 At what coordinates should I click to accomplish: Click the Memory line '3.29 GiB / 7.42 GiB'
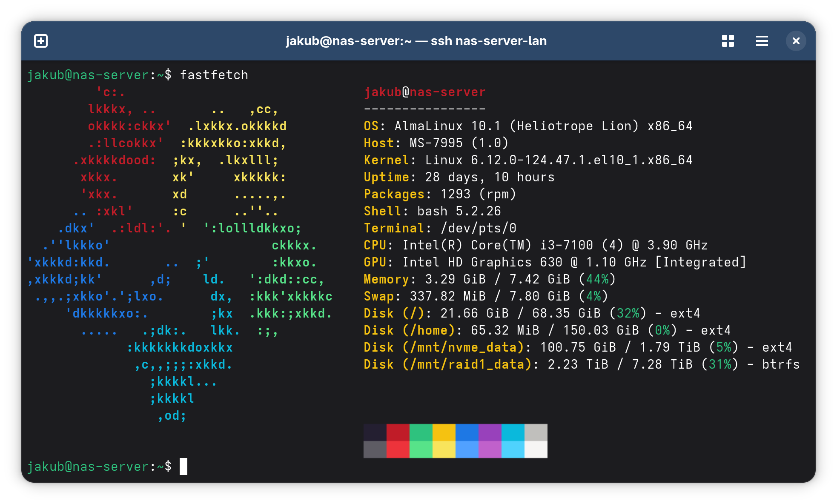(x=497, y=279)
